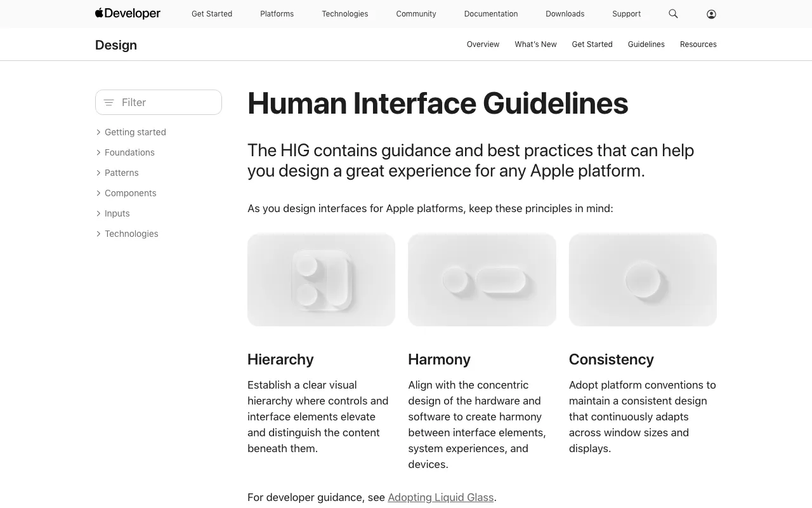The image size is (812, 508).
Task: Click the Design section title
Action: pos(116,45)
